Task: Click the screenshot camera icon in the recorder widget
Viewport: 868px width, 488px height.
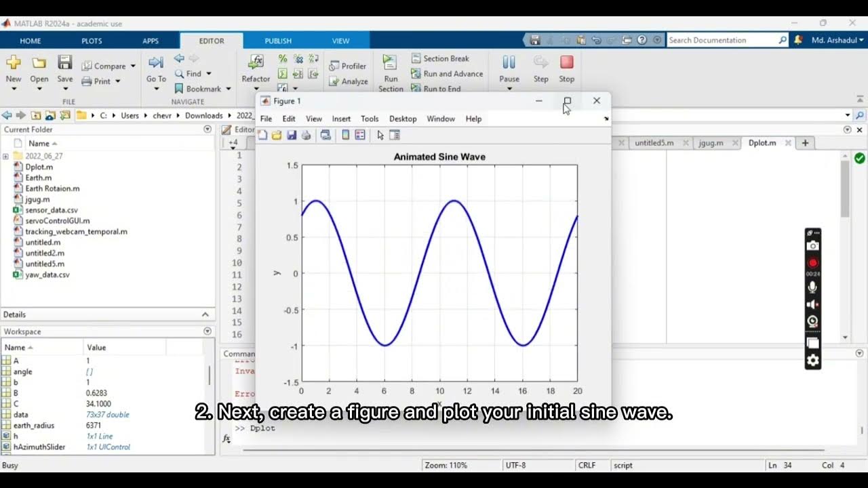Action: point(813,246)
